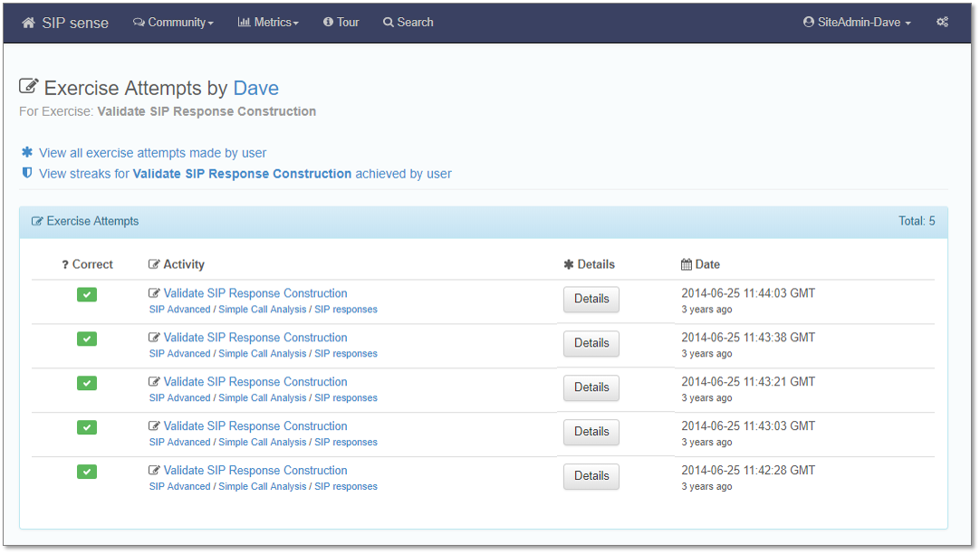Click the SIP sense home icon
The height and width of the screenshot is (554, 980).
[29, 23]
